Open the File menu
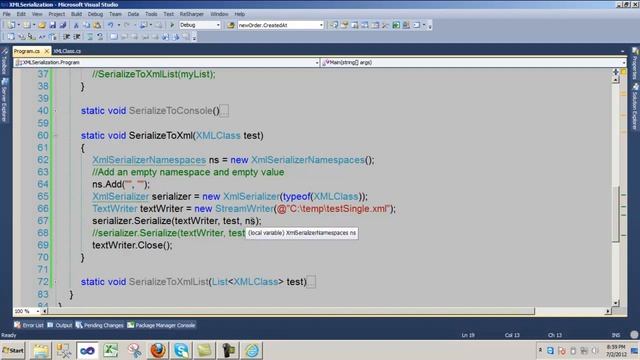This screenshot has width=640, height=360. (7, 14)
